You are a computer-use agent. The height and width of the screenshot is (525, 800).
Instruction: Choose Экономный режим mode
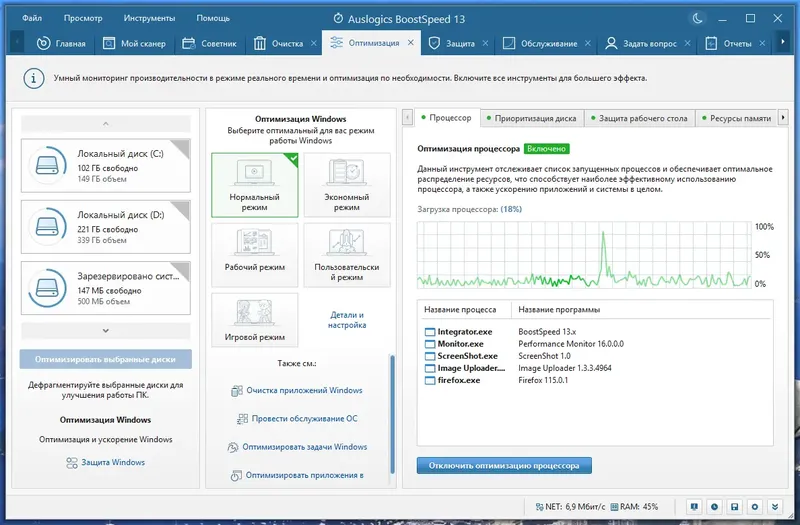pos(347,185)
